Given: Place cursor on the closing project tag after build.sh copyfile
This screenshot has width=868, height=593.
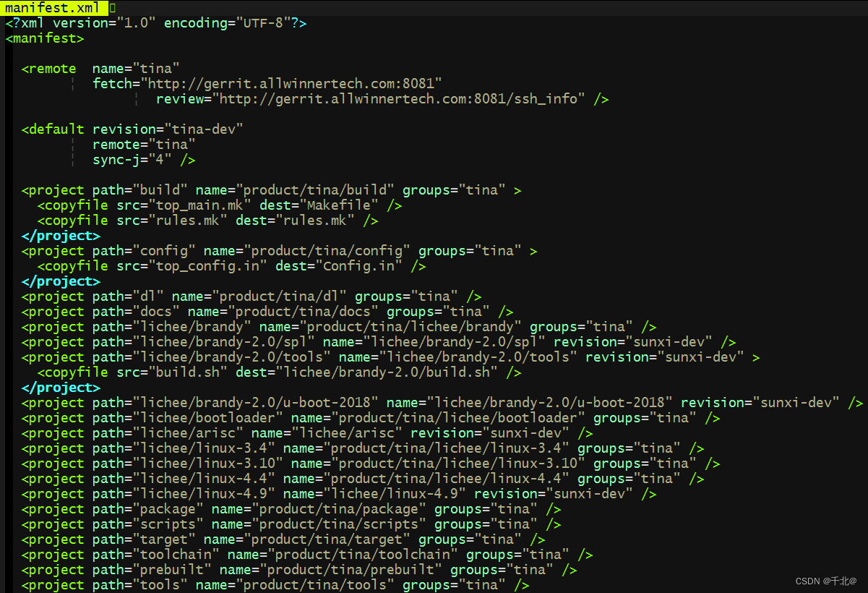Looking at the screenshot, I should pos(60,387).
